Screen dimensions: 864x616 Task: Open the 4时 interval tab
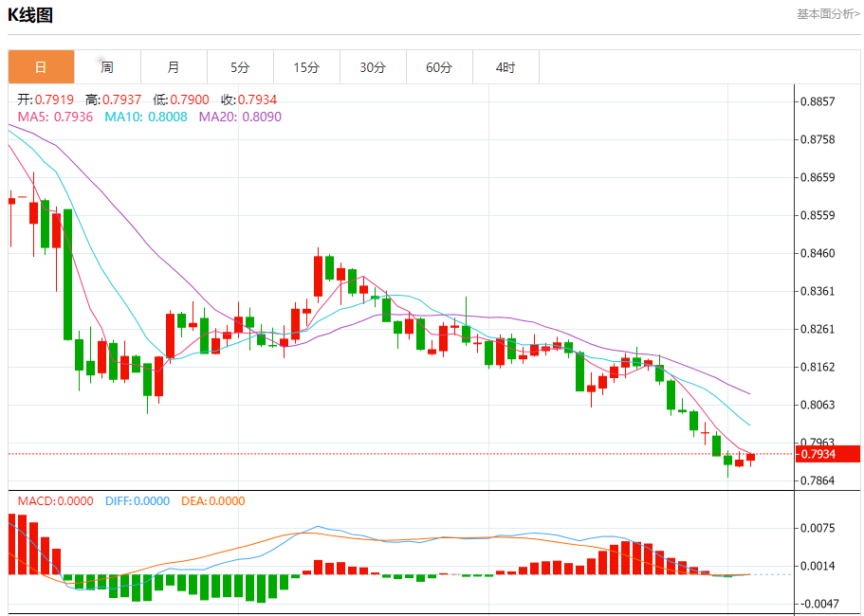pyautogui.click(x=506, y=67)
